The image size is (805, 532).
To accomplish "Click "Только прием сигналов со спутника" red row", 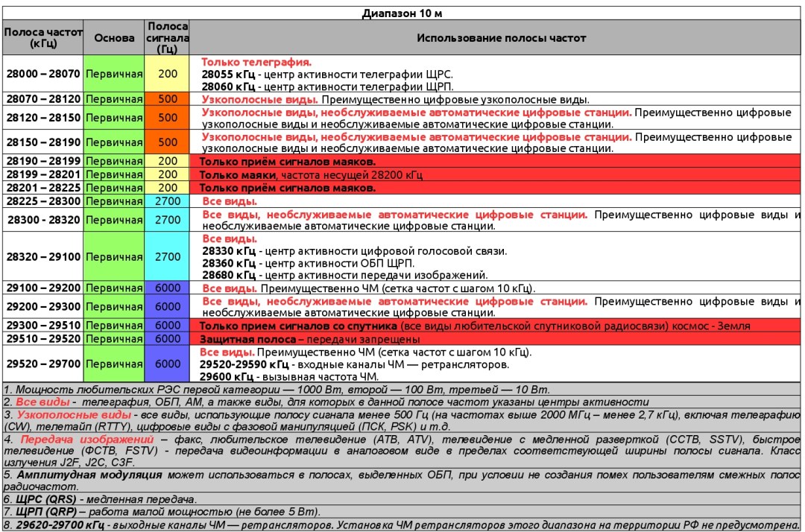I will point(495,326).
